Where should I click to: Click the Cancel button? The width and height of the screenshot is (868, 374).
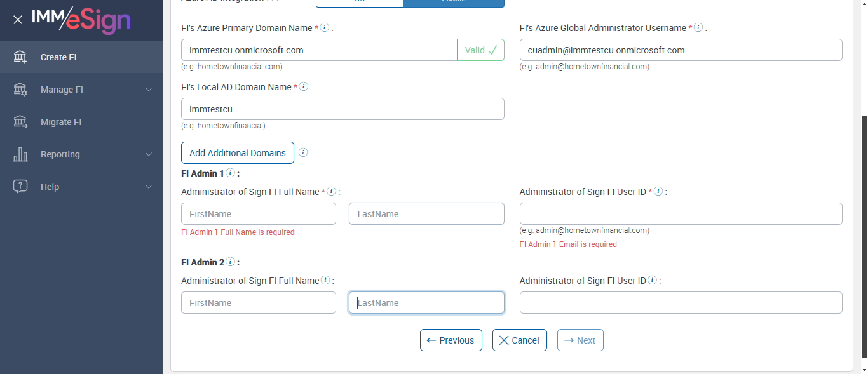(519, 340)
